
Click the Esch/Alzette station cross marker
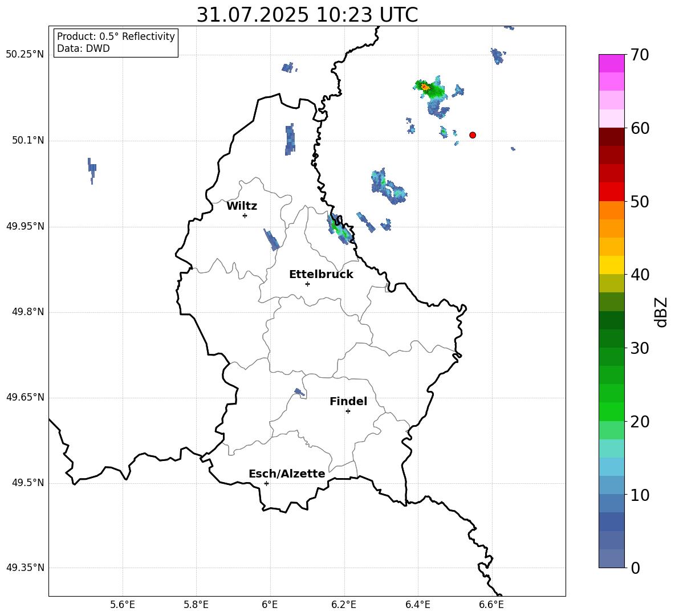click(x=266, y=483)
